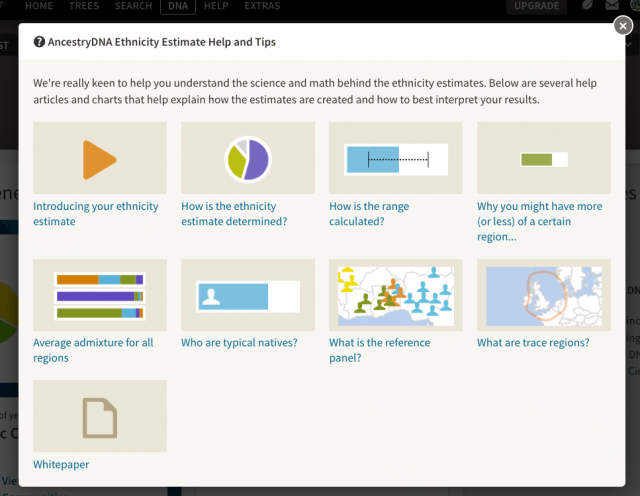Click the trace regions map thumbnail
The image size is (640, 496).
pos(543,296)
